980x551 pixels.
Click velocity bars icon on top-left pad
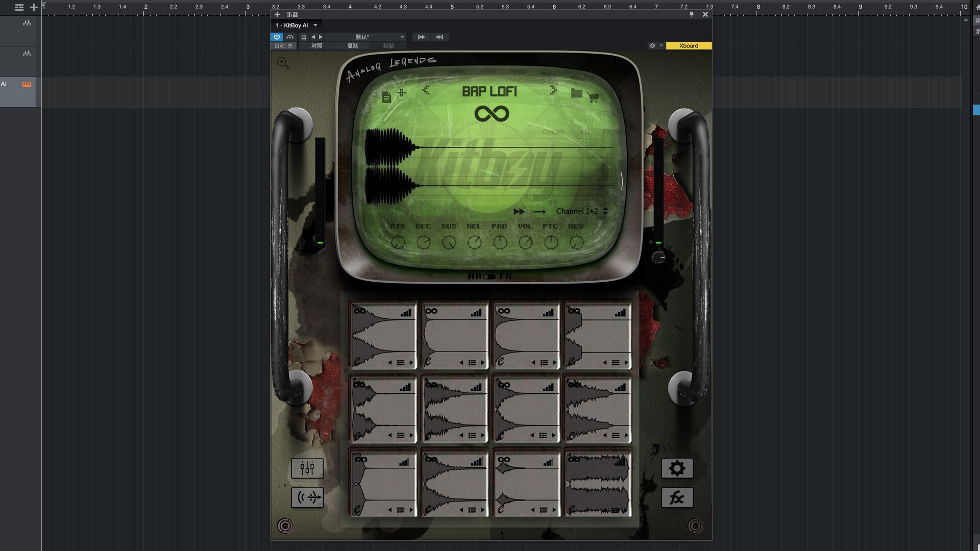[x=406, y=313]
